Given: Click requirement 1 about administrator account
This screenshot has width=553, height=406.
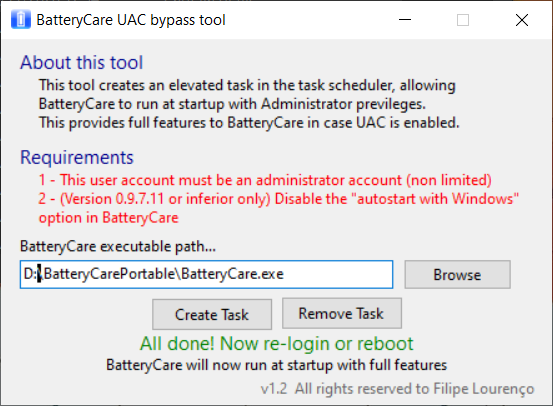Looking at the screenshot, I should 265,180.
